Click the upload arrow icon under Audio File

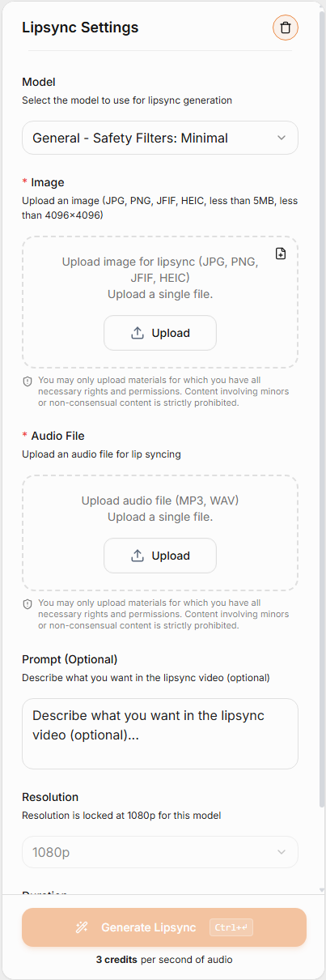pyautogui.click(x=138, y=556)
